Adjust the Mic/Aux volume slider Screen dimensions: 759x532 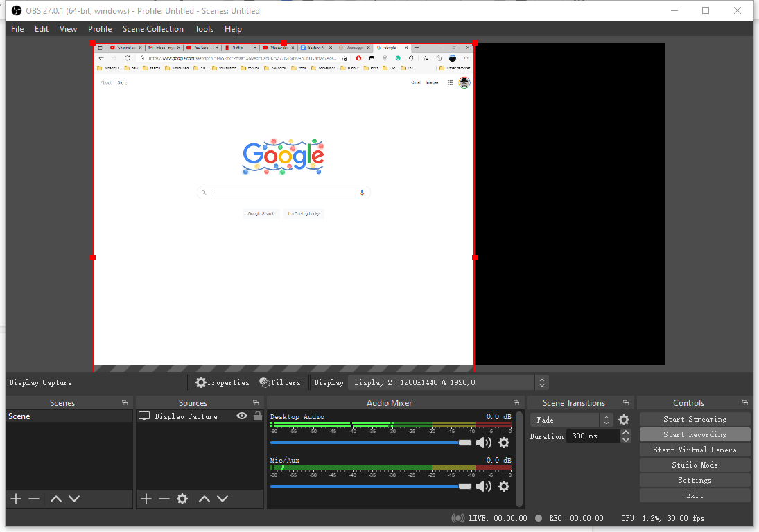[463, 486]
